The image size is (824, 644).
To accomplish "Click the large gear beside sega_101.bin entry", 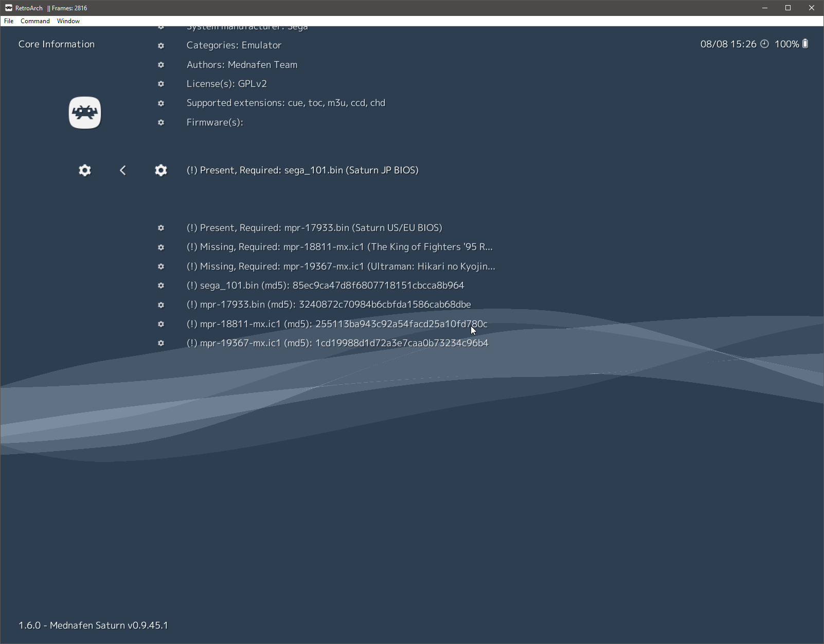I will [x=161, y=170].
